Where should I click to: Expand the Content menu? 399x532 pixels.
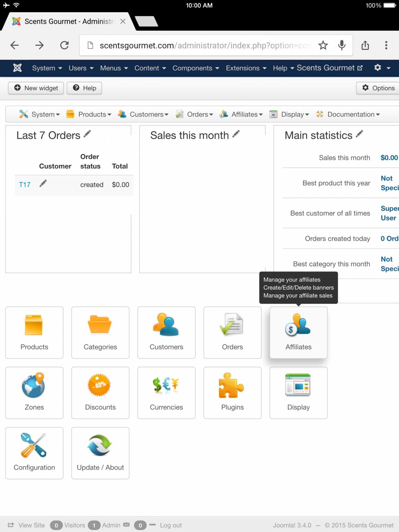pos(150,68)
